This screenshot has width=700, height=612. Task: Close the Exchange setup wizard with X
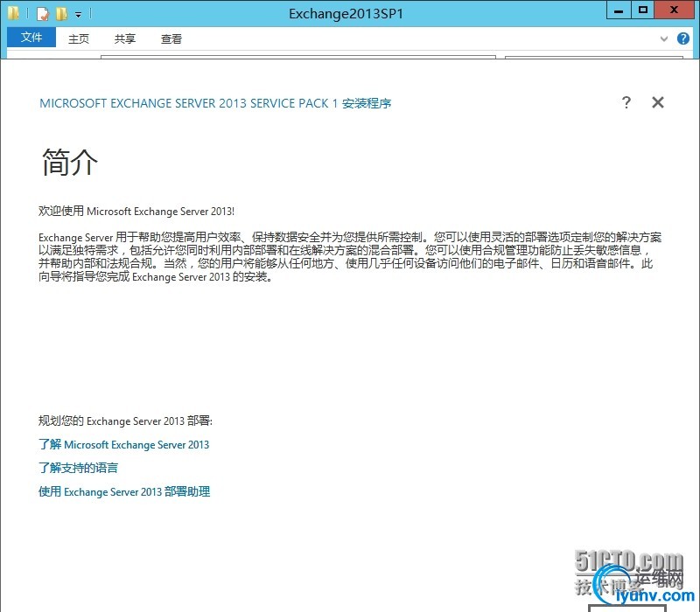click(658, 102)
